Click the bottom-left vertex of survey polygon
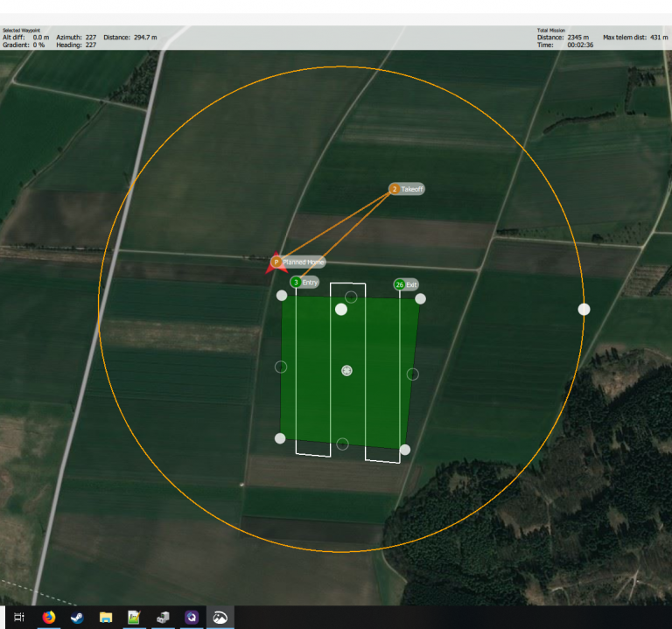 pos(280,438)
